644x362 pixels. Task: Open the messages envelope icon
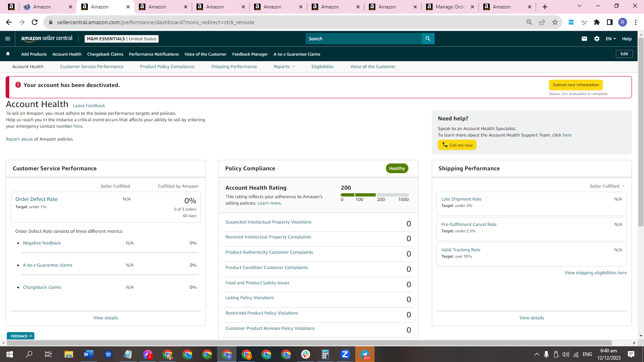pyautogui.click(x=584, y=39)
